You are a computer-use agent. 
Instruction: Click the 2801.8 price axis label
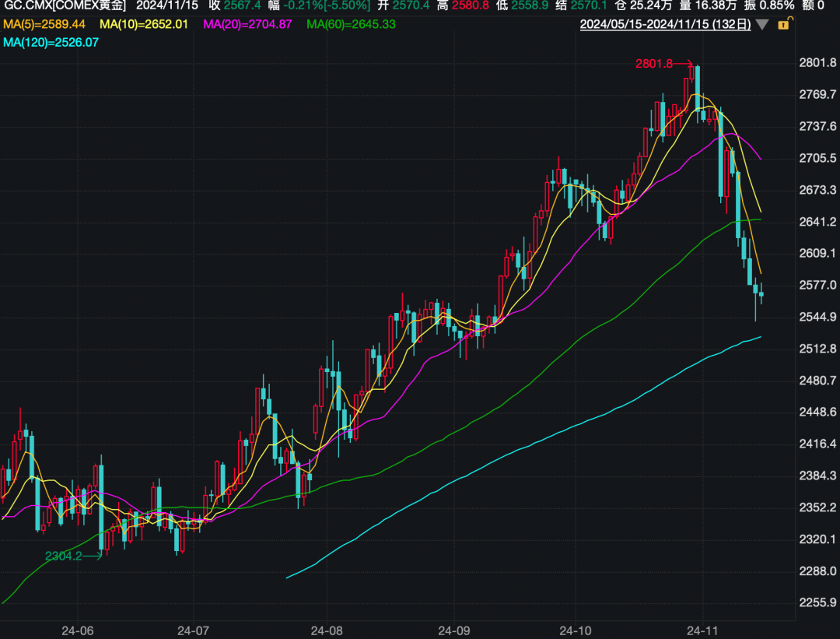coord(817,62)
